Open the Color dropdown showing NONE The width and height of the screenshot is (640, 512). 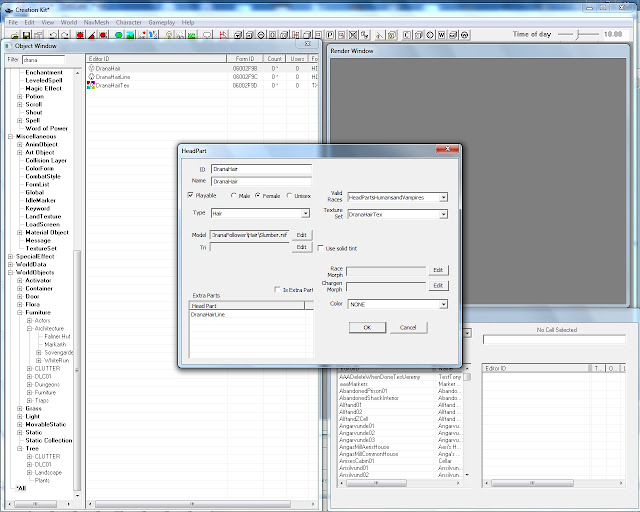tap(443, 304)
